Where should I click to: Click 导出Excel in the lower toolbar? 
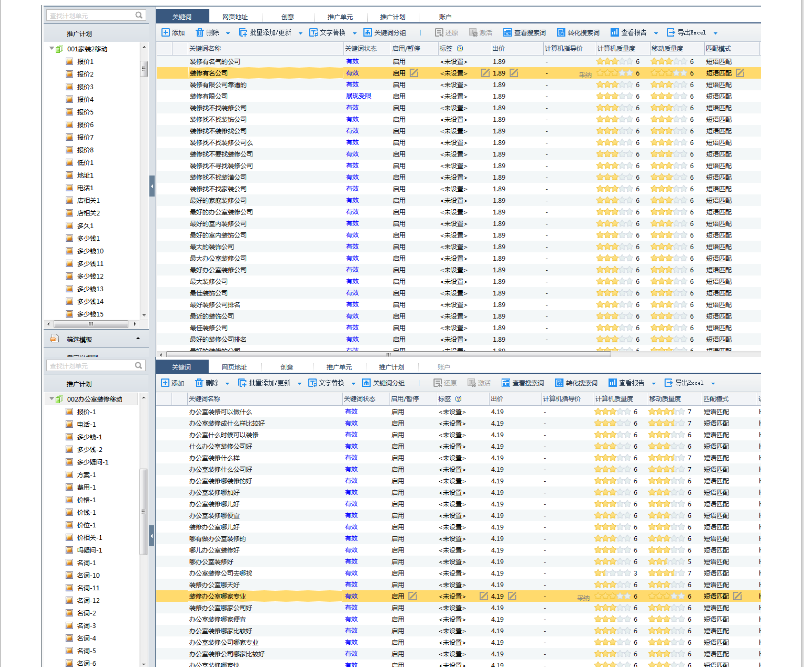[x=684, y=383]
